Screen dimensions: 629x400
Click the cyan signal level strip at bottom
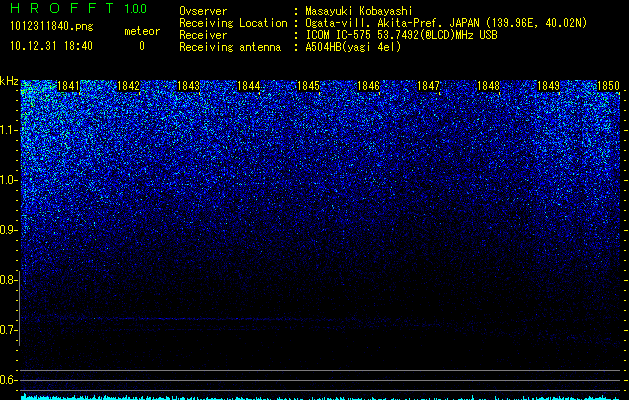click(x=320, y=397)
